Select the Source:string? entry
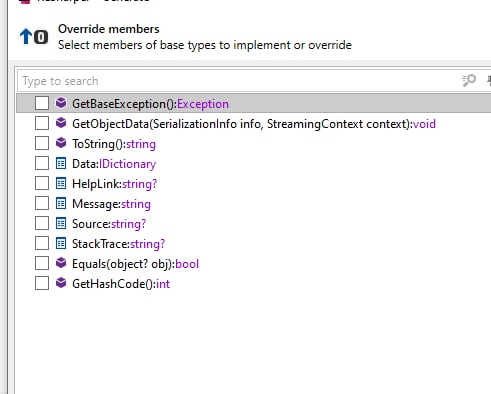The width and height of the screenshot is (491, 394). point(109,224)
